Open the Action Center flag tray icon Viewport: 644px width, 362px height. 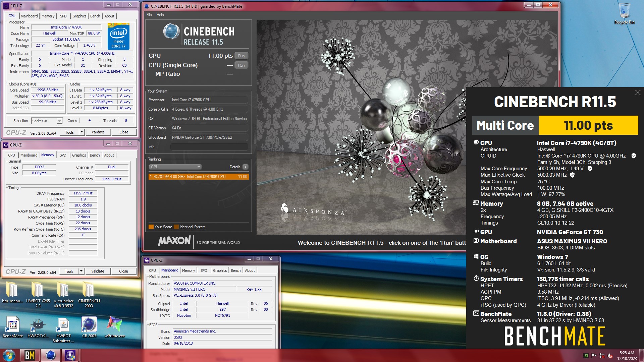[594, 356]
